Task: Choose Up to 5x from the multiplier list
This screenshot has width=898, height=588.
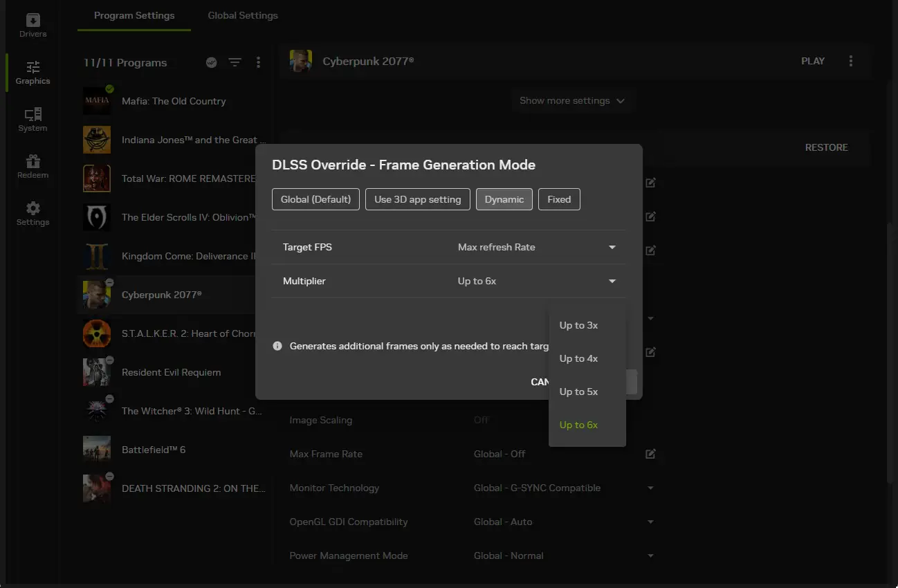Action: (x=587, y=392)
